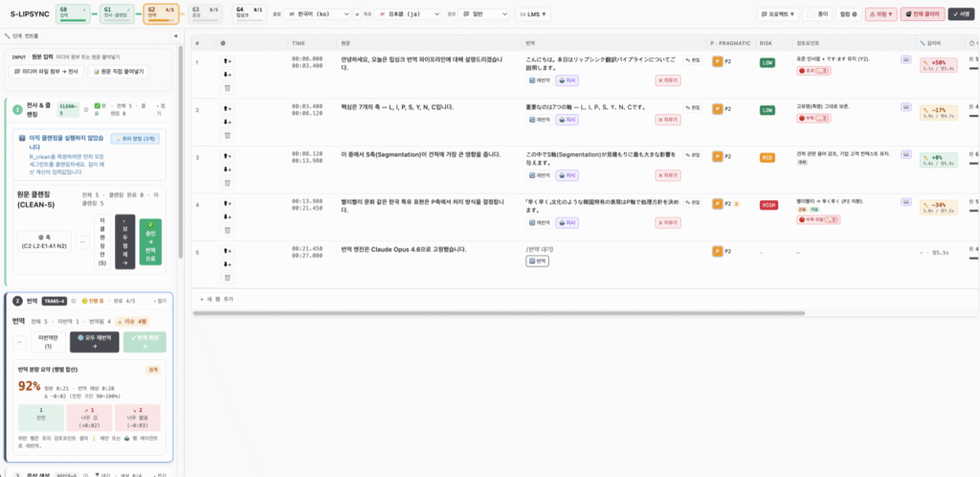This screenshot has height=477, width=980.
Task: Open source language dropdown 한국어 (ko)
Action: click(317, 13)
